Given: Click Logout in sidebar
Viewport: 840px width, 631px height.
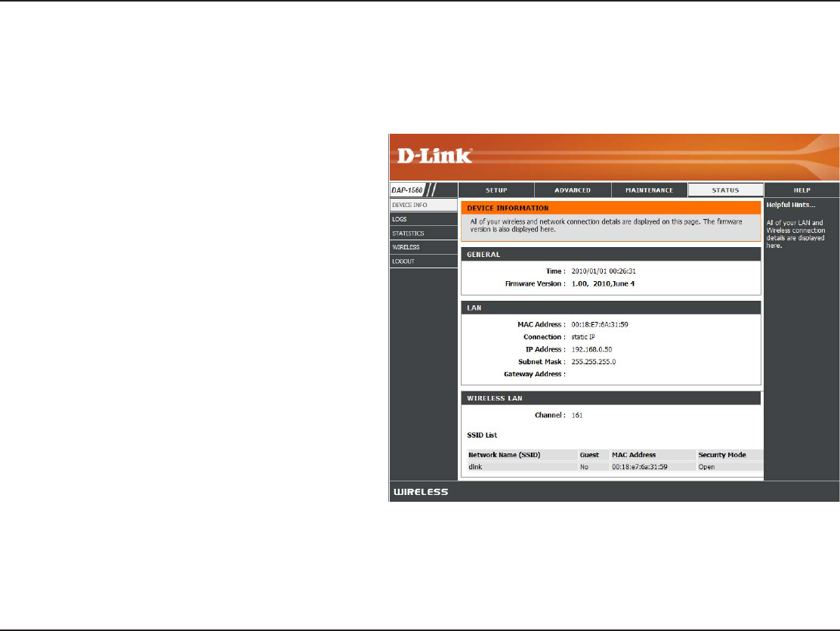Looking at the screenshot, I should [x=423, y=261].
